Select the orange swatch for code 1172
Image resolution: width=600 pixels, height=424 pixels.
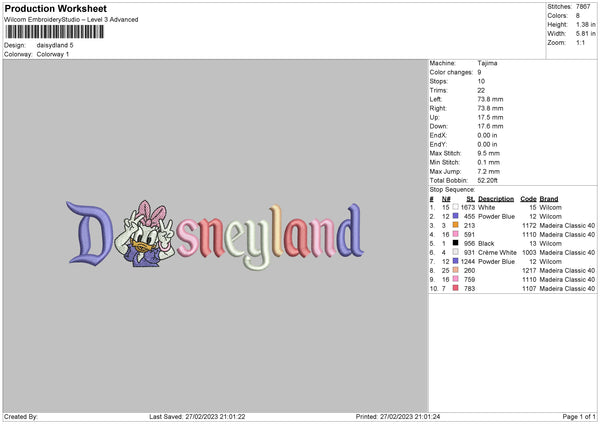point(455,225)
